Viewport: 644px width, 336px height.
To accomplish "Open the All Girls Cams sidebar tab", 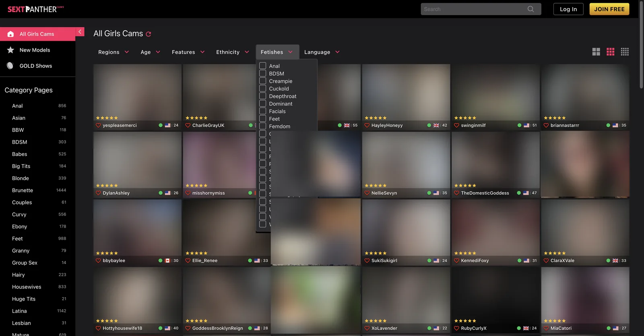I will click(37, 34).
